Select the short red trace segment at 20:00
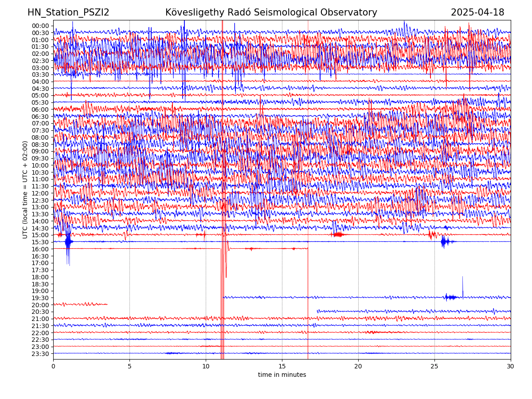The image size is (532, 399). [80, 304]
